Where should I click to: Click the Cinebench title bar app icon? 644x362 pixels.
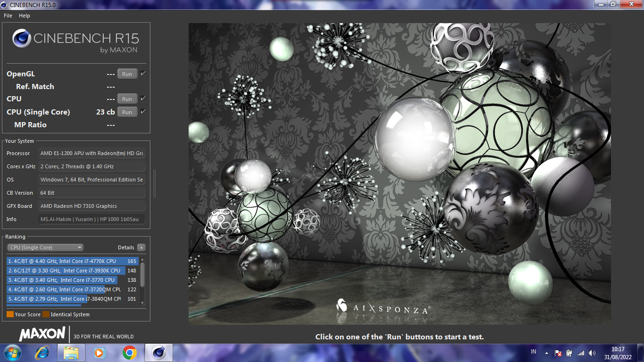(5, 4)
